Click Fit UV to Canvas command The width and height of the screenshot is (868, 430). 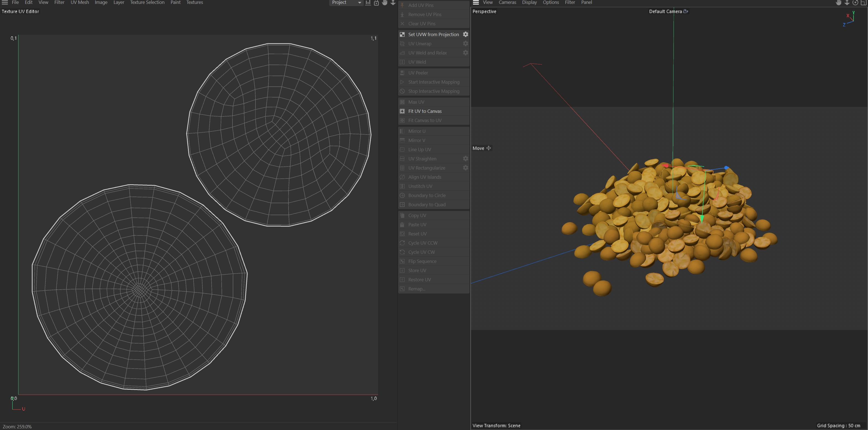pos(425,111)
